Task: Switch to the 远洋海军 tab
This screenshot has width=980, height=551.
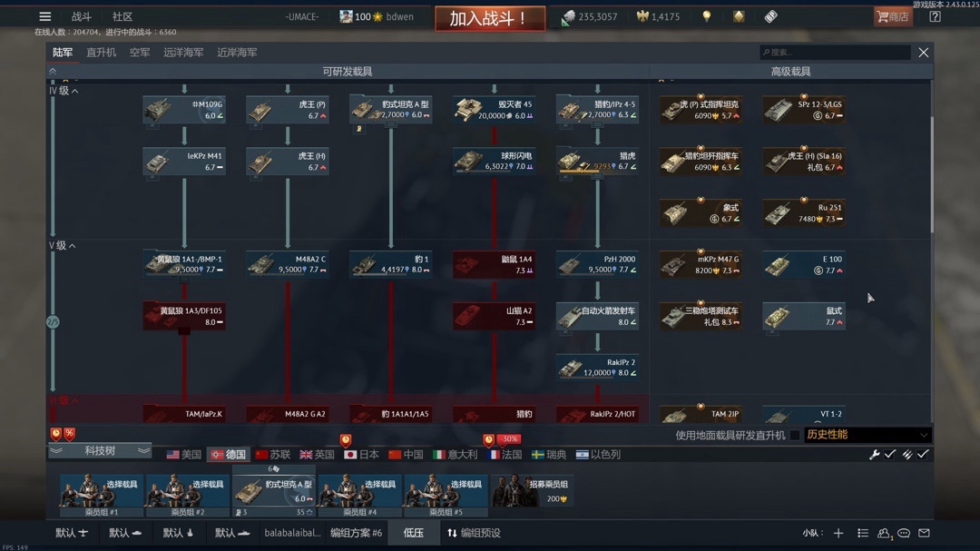Action: coord(183,53)
